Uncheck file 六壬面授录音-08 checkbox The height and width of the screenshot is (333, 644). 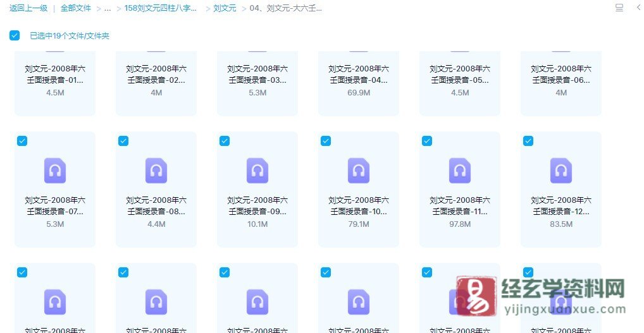123,141
